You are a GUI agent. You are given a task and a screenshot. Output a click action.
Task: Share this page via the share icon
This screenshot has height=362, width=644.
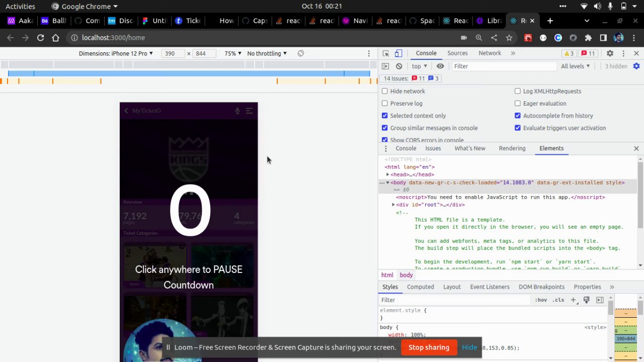point(494,38)
